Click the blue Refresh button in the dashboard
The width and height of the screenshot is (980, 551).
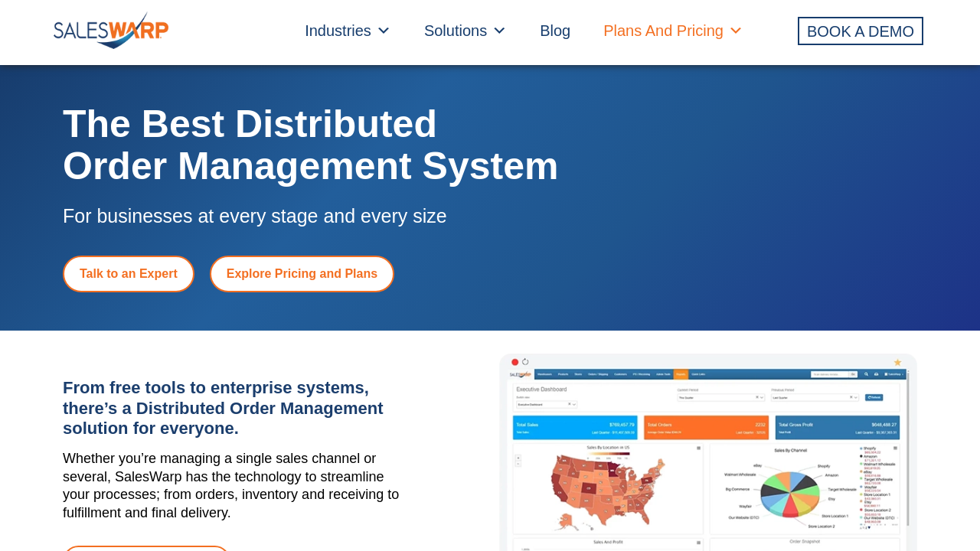pyautogui.click(x=874, y=397)
